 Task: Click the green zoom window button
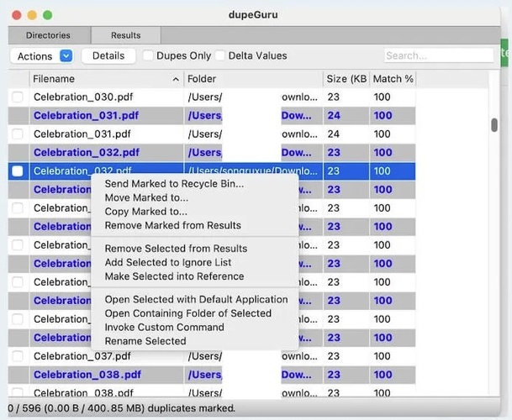tap(48, 15)
